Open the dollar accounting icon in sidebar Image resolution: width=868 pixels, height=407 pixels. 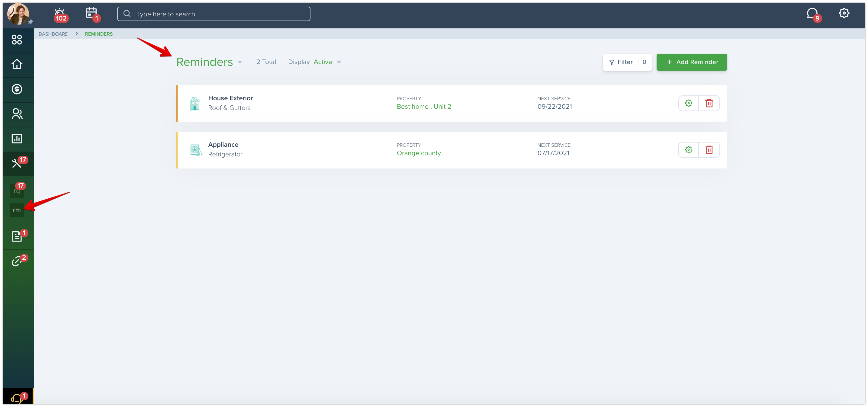pyautogui.click(x=17, y=89)
